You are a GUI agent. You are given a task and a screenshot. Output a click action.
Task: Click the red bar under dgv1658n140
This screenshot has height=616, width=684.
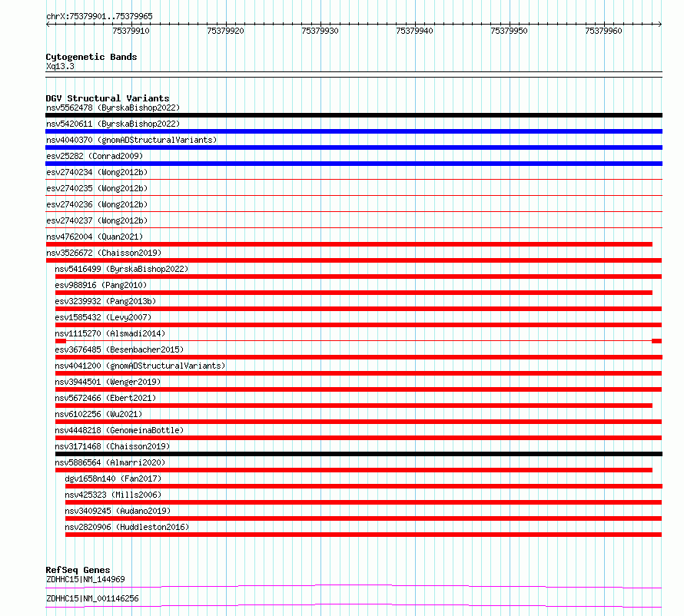[x=364, y=486]
